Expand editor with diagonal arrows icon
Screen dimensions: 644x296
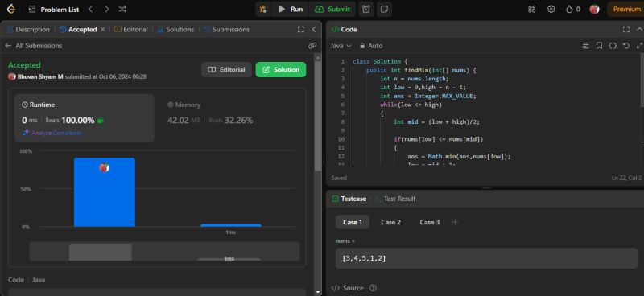pyautogui.click(x=639, y=46)
